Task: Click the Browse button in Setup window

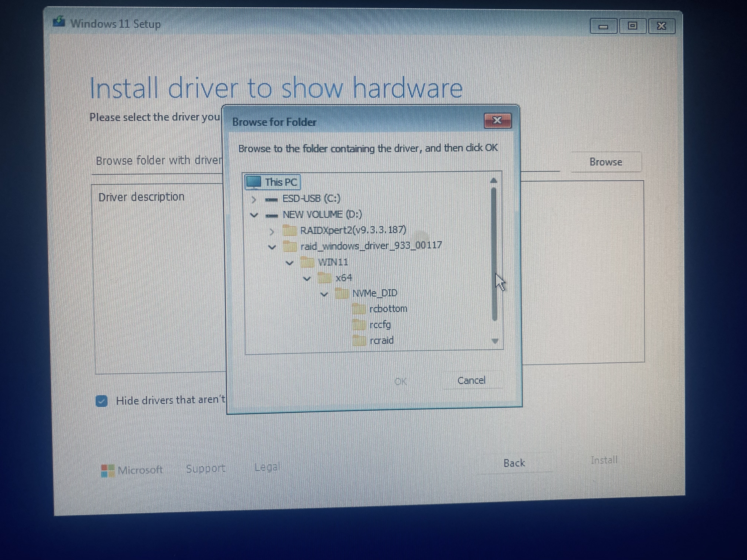Action: 606,162
